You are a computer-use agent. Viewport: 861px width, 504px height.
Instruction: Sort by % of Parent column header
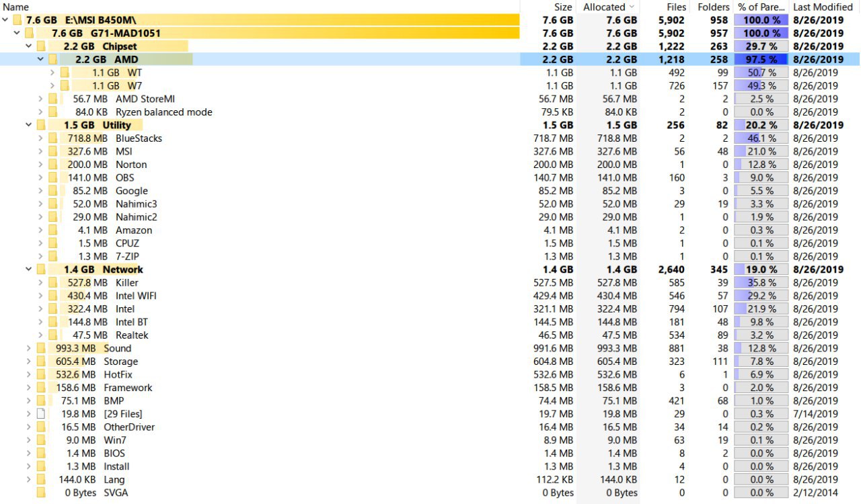(761, 7)
